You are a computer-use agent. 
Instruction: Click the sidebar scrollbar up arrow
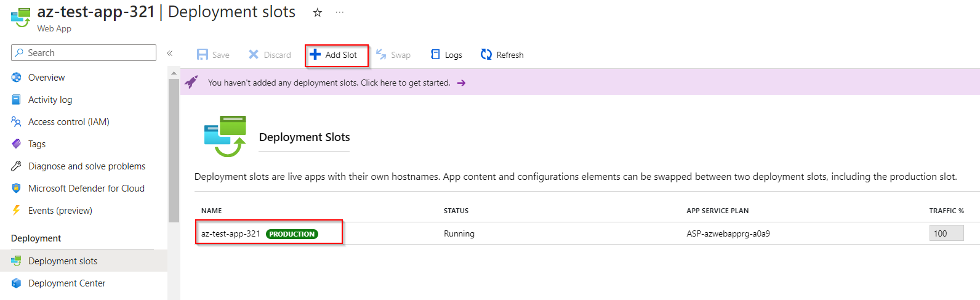tap(174, 73)
